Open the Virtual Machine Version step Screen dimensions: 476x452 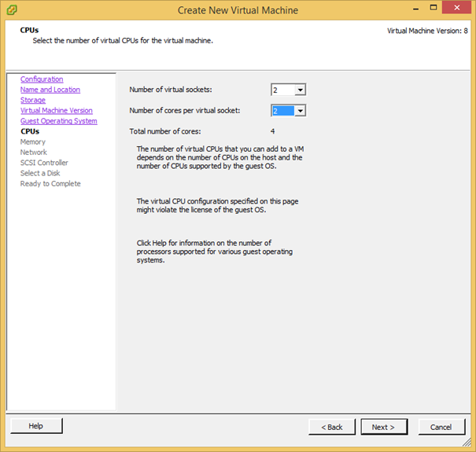pos(57,110)
